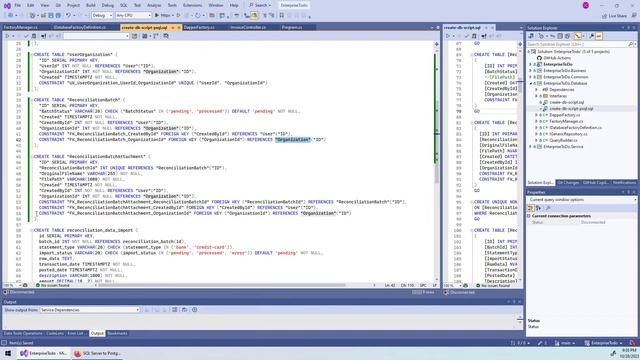This screenshot has height=360, width=640.
Task: Select create-db-script.sql tab in right pane
Action: tap(462, 27)
